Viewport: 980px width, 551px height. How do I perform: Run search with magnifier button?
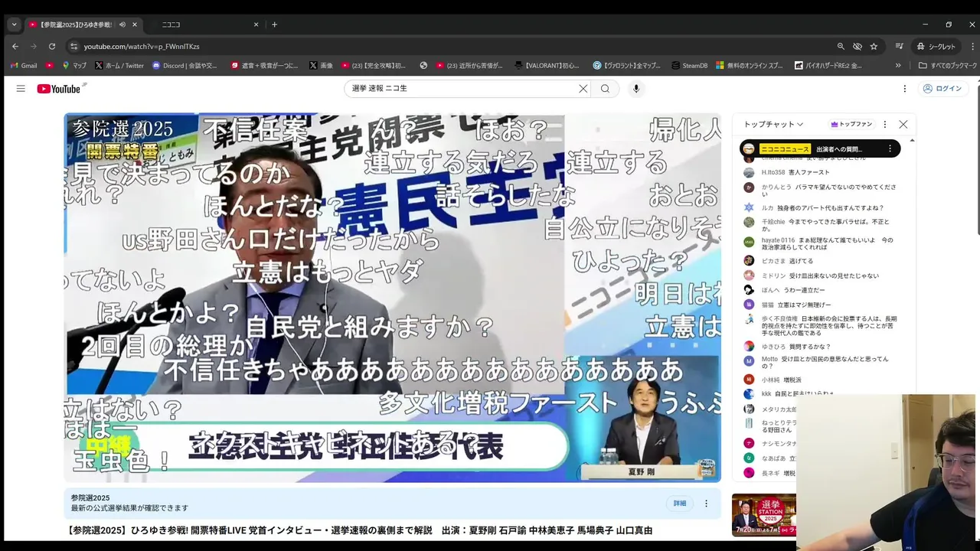coord(605,89)
